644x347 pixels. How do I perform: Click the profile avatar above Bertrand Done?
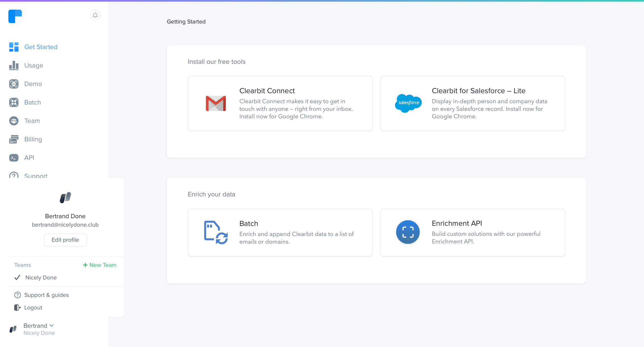[x=65, y=198]
